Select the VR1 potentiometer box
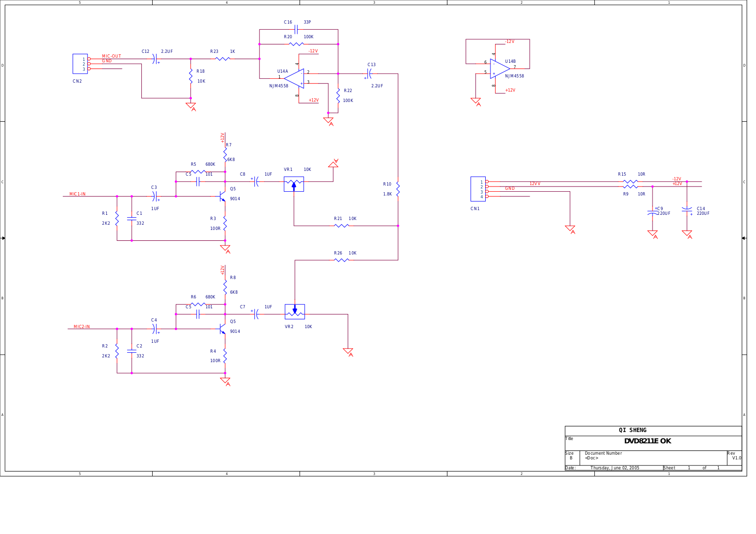The image size is (756, 534). [294, 184]
